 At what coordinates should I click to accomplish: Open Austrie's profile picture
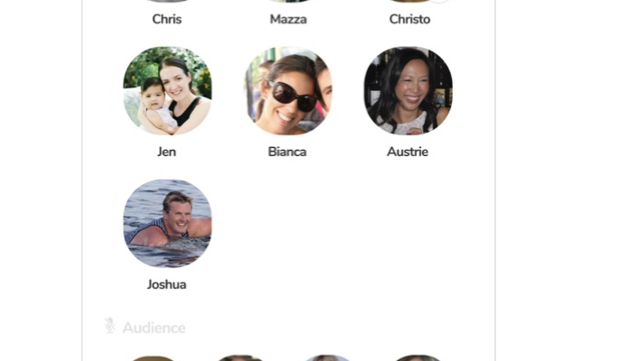pos(409,91)
